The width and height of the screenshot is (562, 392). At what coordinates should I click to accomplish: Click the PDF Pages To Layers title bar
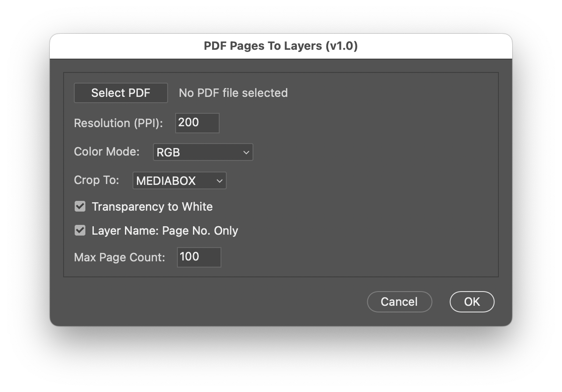(281, 46)
